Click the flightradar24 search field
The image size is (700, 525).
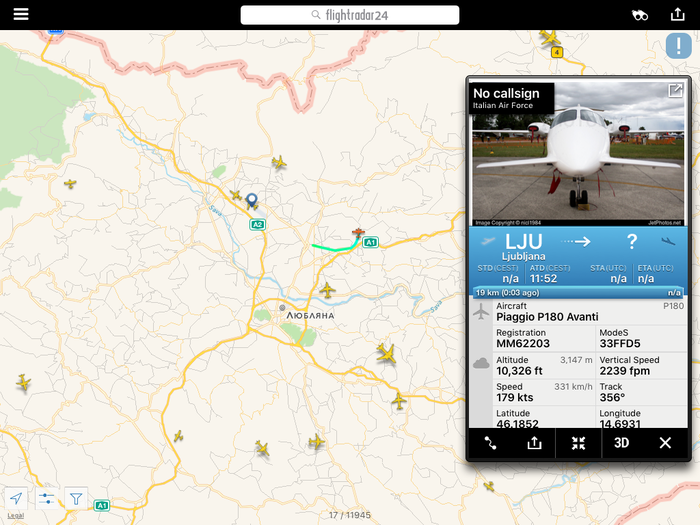[x=350, y=15]
